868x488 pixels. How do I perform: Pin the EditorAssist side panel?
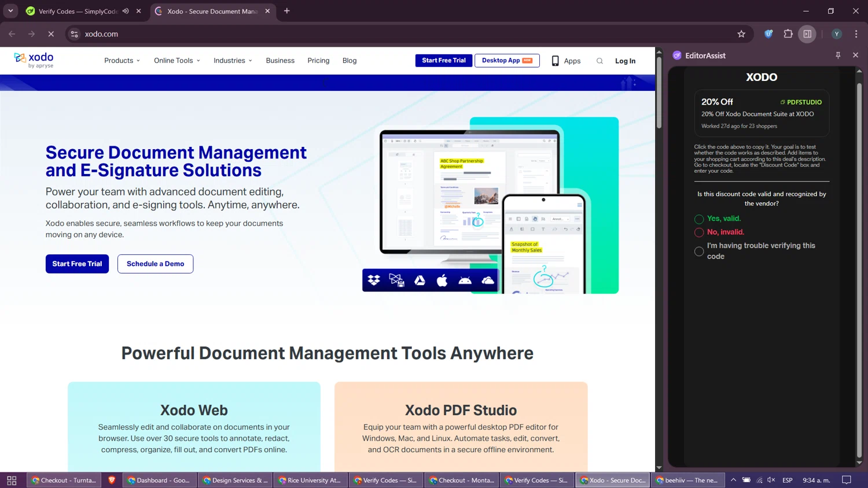tap(838, 55)
